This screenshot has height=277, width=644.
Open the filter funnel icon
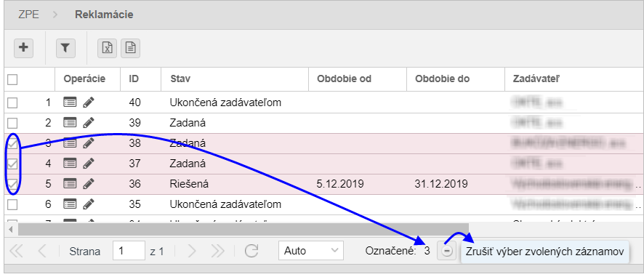click(65, 48)
